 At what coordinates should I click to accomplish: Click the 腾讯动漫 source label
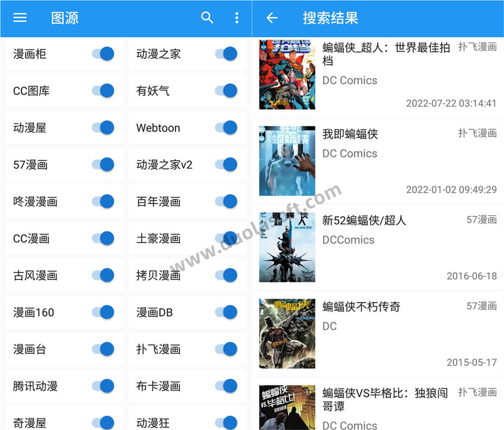(x=35, y=386)
